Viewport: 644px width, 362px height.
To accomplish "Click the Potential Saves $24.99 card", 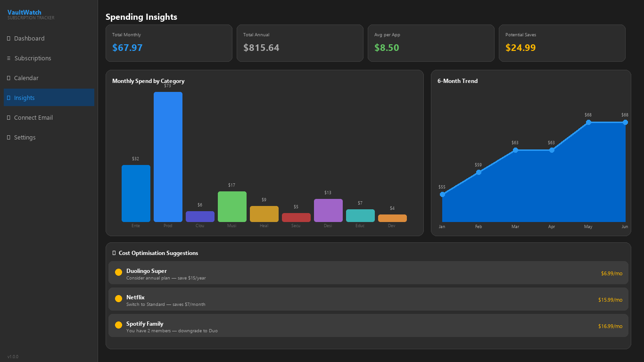I will pyautogui.click(x=562, y=43).
